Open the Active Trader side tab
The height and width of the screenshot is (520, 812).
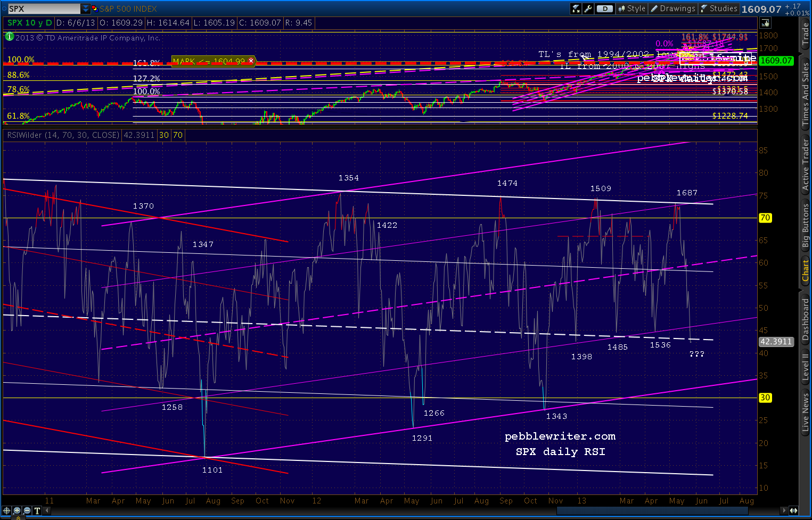[806, 165]
